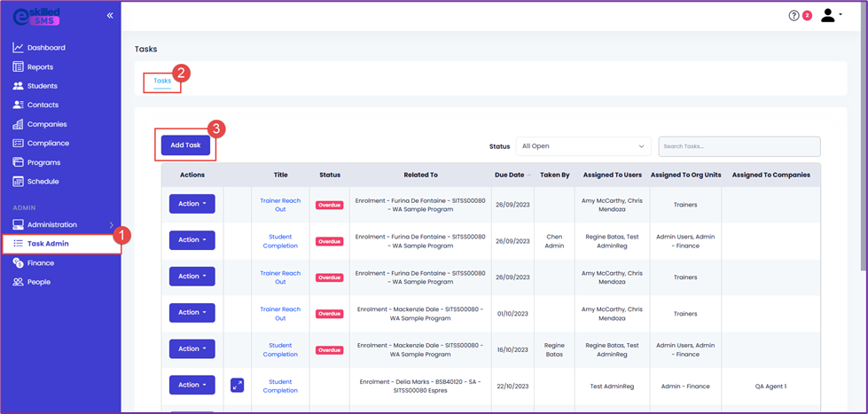Click the Admin - Finance org unit cell
Image resolution: width=868 pixels, height=414 pixels.
(685, 387)
